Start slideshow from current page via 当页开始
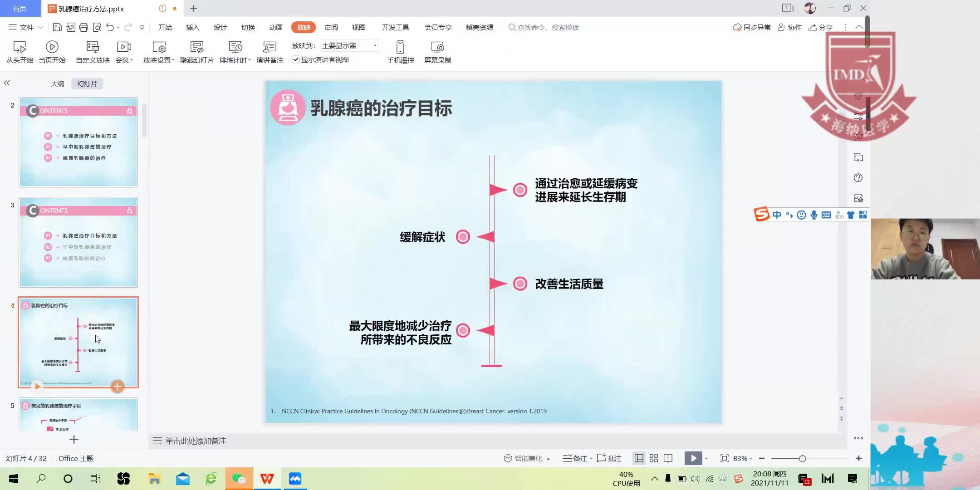Image resolution: width=980 pixels, height=490 pixels. tap(52, 46)
